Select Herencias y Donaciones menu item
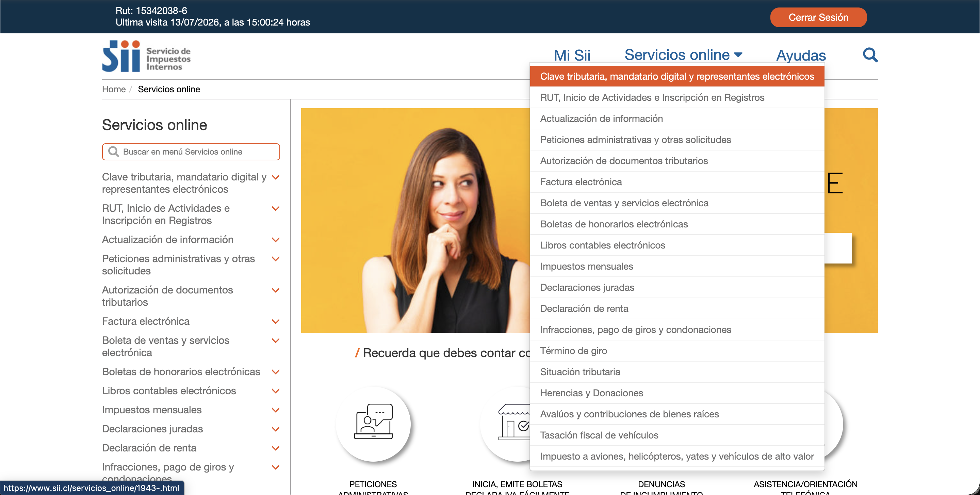Screen dimensions: 980x495 [x=677, y=393]
